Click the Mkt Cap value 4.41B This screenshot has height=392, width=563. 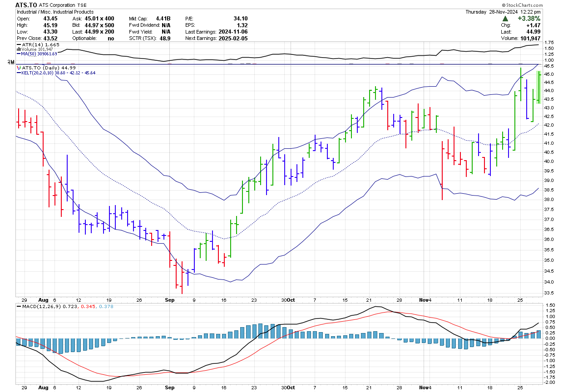pos(163,19)
